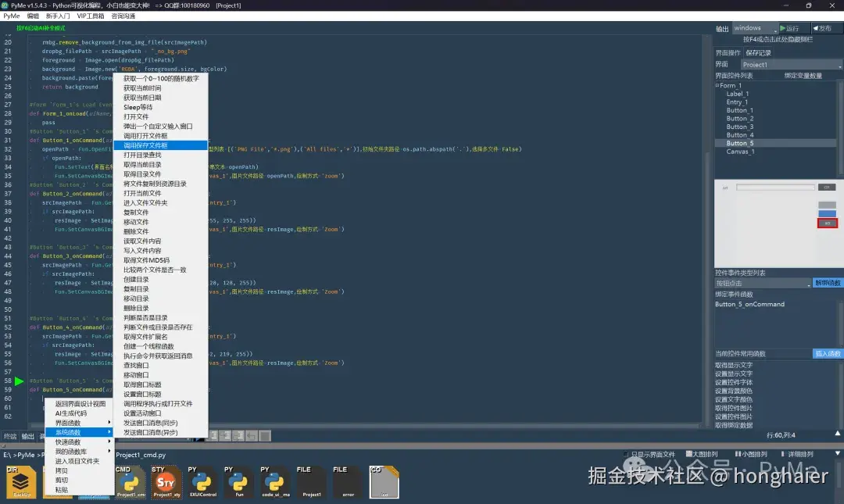844x504 pixels.
Task: Open the ico file icon
Action: tap(384, 482)
